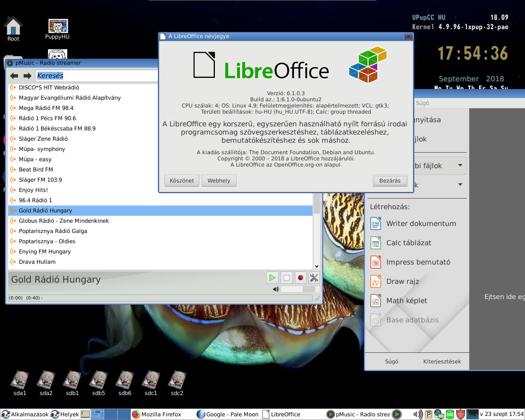This screenshot has width=525, height=420.
Task: Select Enying FM Hungary station
Action: (160, 251)
